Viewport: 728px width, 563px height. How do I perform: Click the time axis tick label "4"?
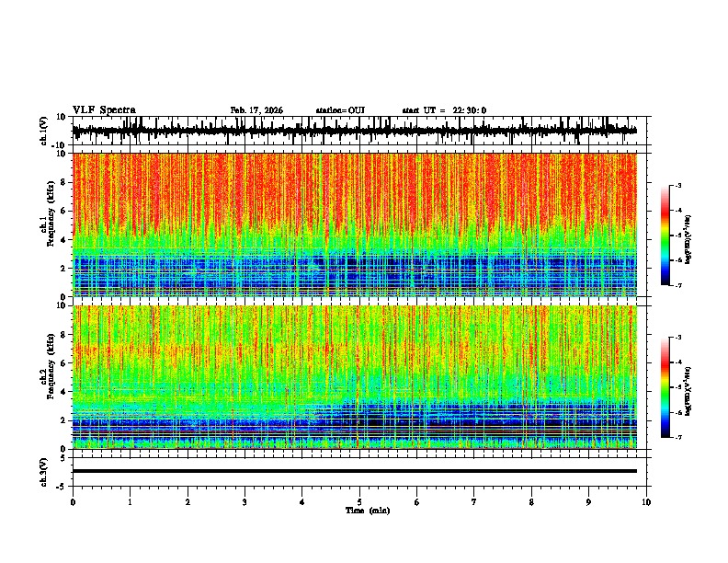pos(302,502)
